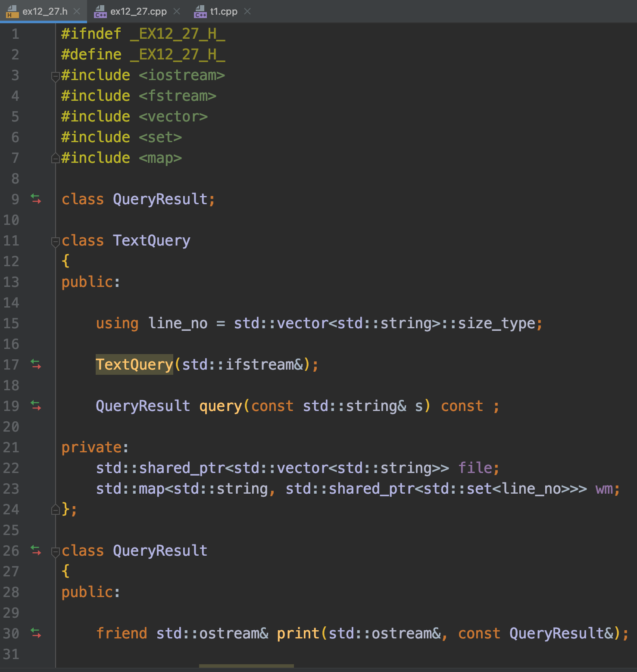Click the 'using' keyword on line 15

[117, 324]
